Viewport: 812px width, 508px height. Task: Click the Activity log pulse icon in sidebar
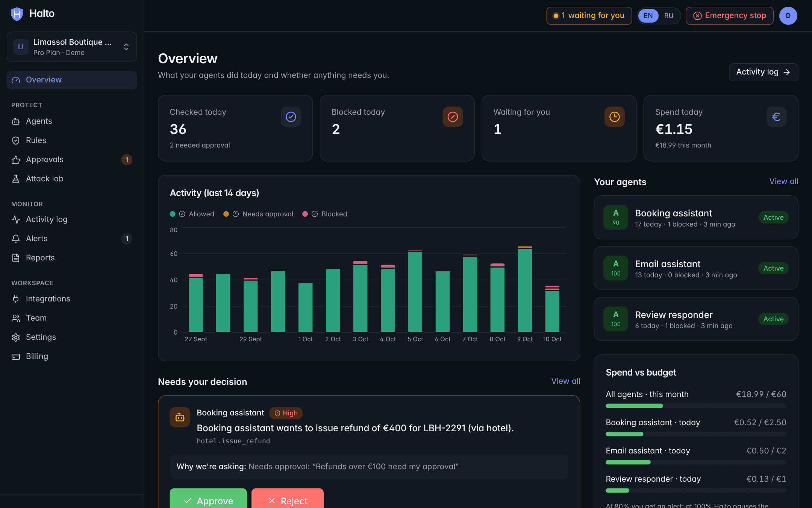pyautogui.click(x=16, y=219)
